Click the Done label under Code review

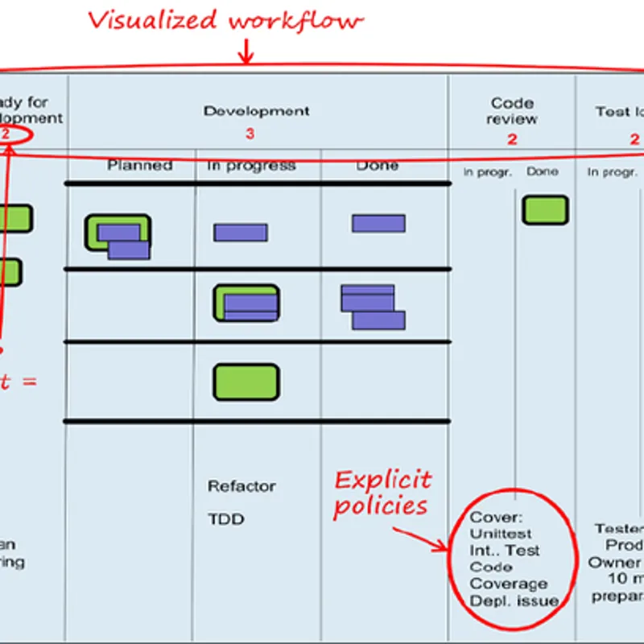pyautogui.click(x=543, y=171)
